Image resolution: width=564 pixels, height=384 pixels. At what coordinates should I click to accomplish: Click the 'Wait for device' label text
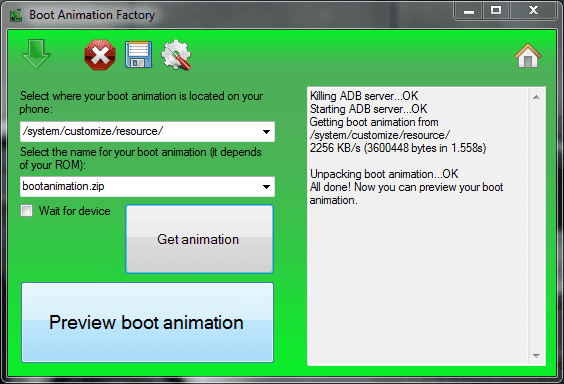[x=74, y=211]
